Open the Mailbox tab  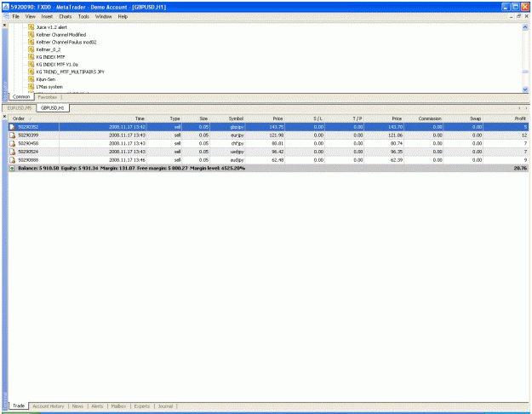tap(118, 406)
